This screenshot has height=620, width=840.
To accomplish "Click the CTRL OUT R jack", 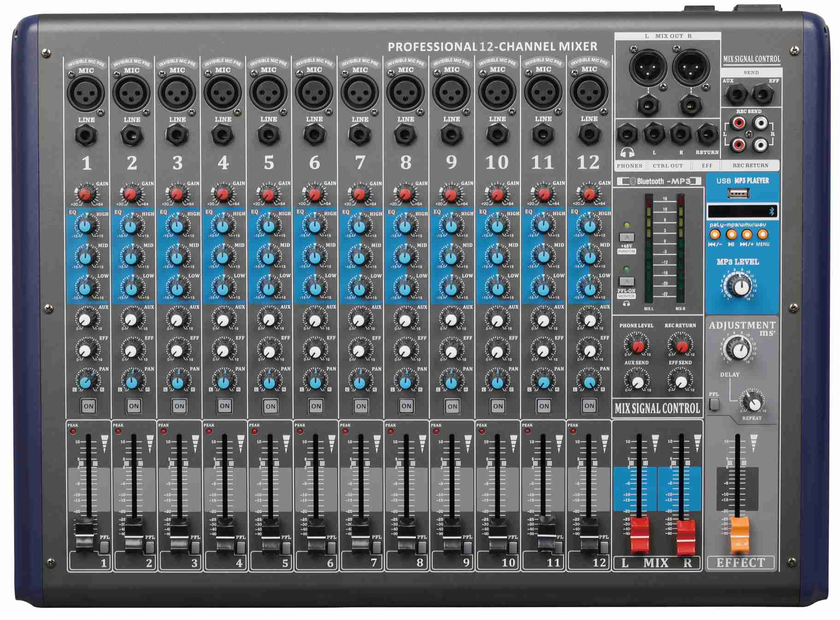I will 681,134.
